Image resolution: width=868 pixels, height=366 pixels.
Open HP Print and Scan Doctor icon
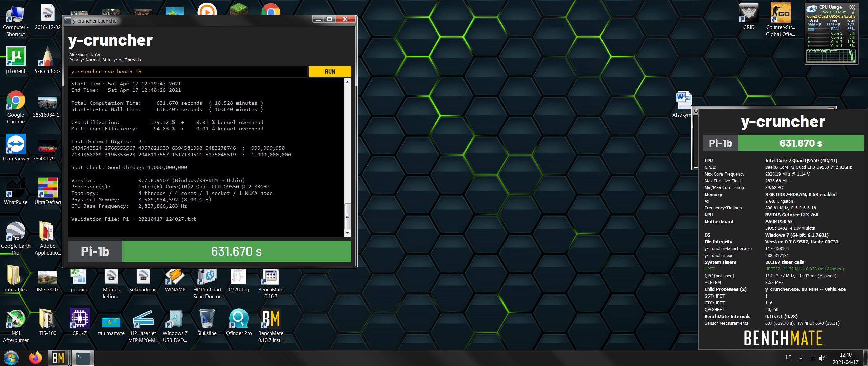tap(207, 284)
